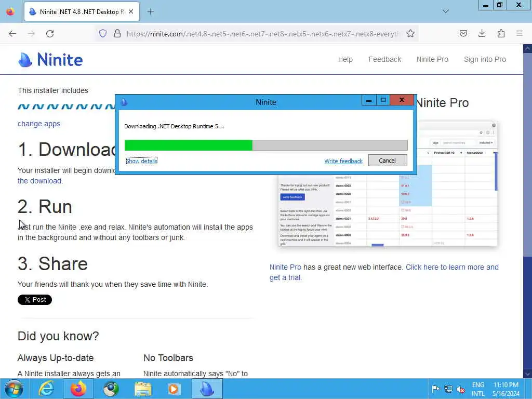The image size is (532, 399).
Task: Reload the current Ninite page
Action: coord(50,34)
